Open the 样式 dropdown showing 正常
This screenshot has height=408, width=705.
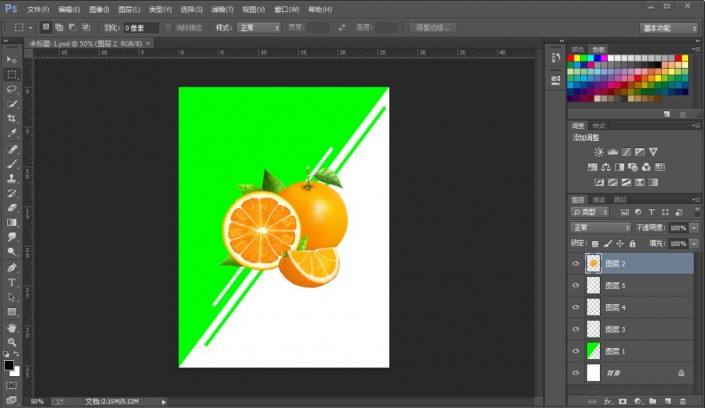(x=259, y=28)
